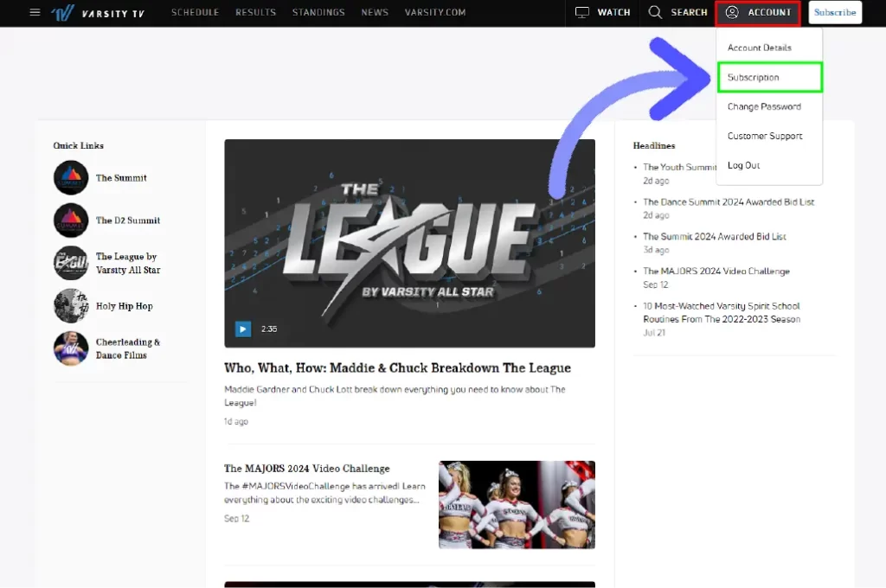This screenshot has height=588, width=886.
Task: Click The League quick link icon
Action: pos(71,263)
